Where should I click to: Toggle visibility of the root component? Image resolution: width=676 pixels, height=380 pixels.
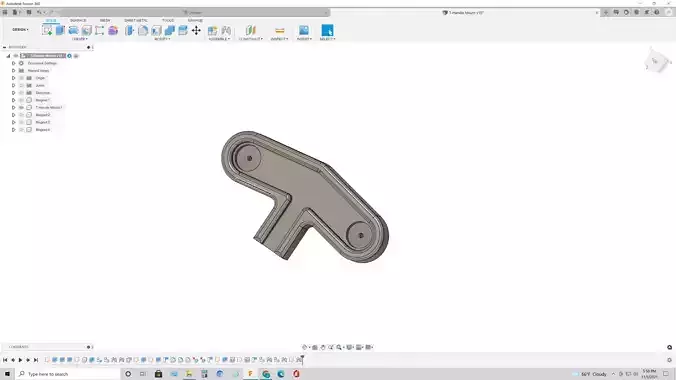(x=16, y=56)
